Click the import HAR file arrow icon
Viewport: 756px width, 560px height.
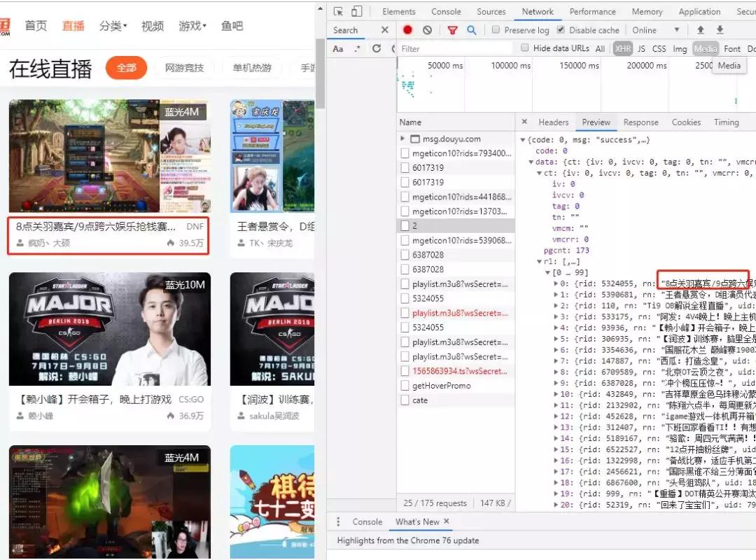(701, 30)
